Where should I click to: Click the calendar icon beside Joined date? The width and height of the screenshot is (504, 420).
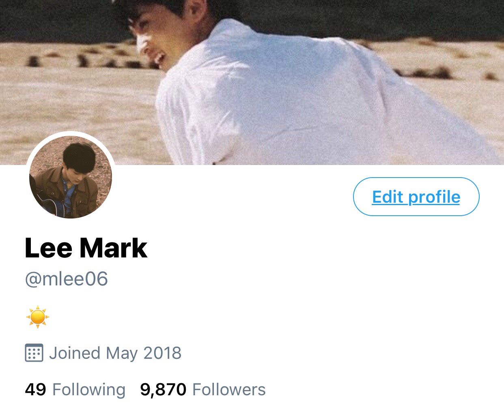click(x=34, y=353)
